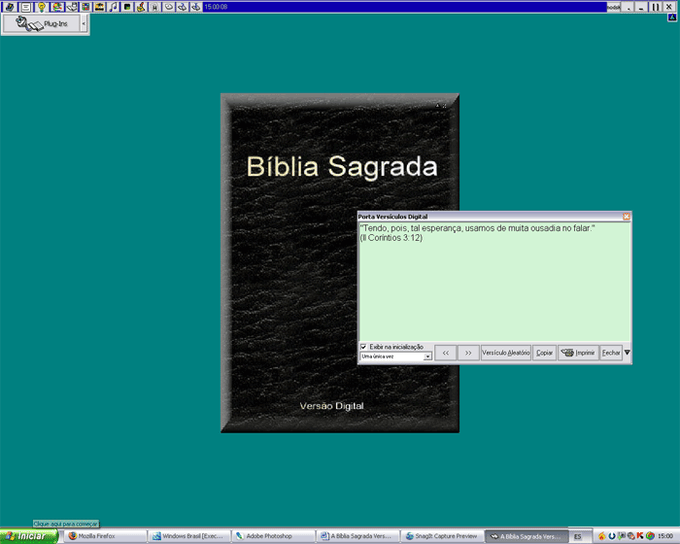Click the notepad page toolbar icon
This screenshot has height=544, width=680.
pyautogui.click(x=26, y=7)
